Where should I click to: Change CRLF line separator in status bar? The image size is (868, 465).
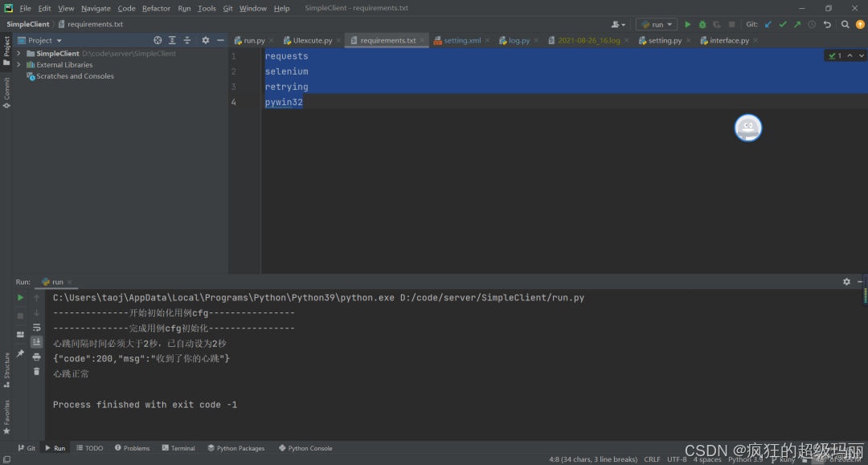[x=652, y=459]
